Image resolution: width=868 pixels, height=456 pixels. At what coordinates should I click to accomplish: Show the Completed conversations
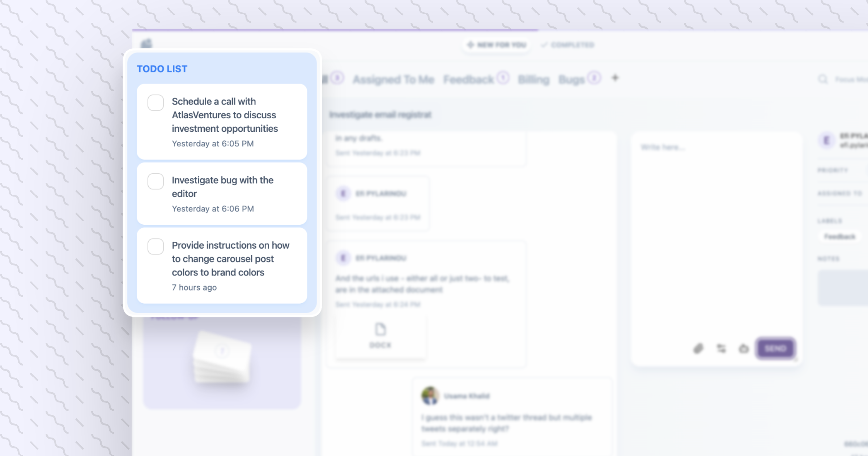coord(568,45)
